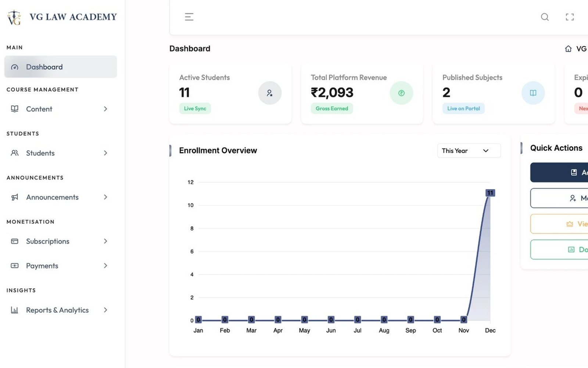Expand the Announcements chevron arrow
Image resolution: width=588 pixels, height=368 pixels.
[x=105, y=197]
